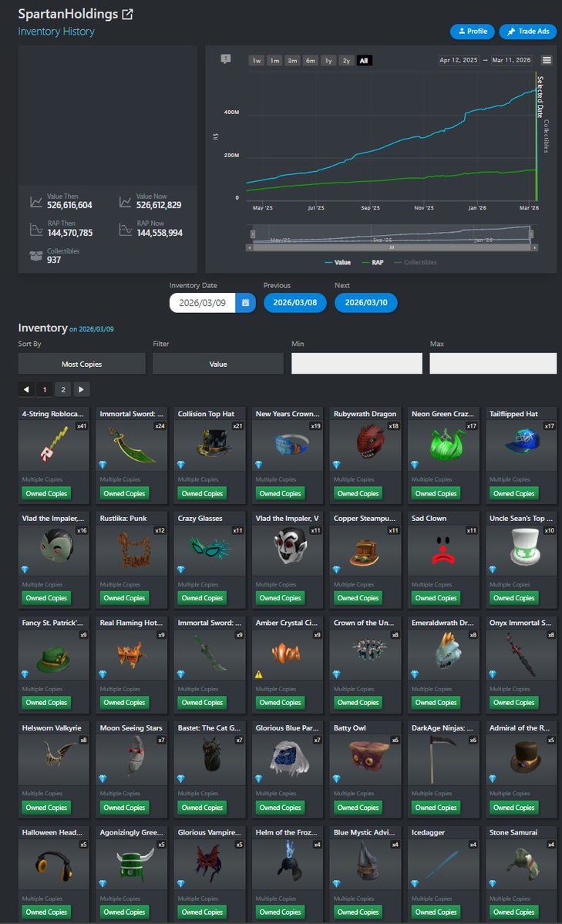
Task: Click Owned Copies under Vlad the Impaler, V
Action: tap(280, 598)
